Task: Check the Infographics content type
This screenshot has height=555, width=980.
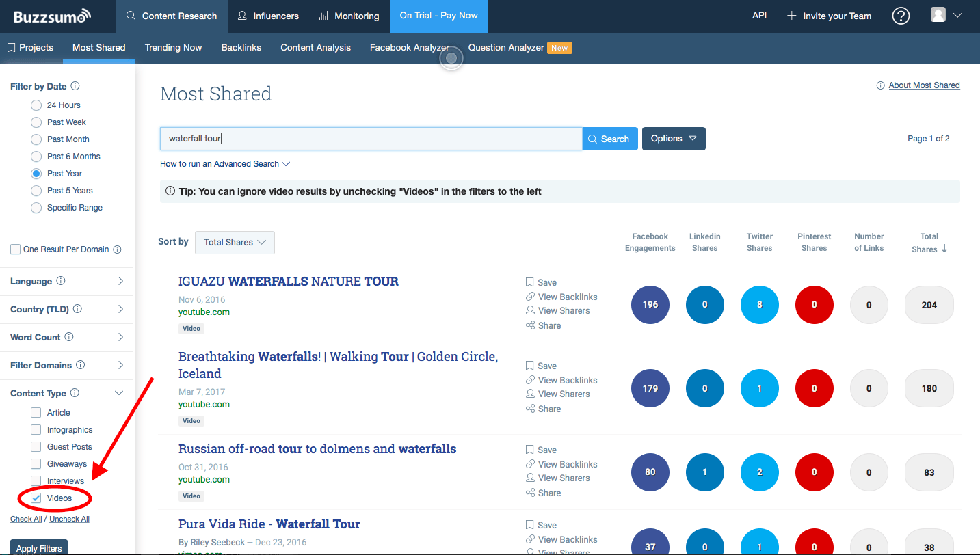Action: click(36, 430)
